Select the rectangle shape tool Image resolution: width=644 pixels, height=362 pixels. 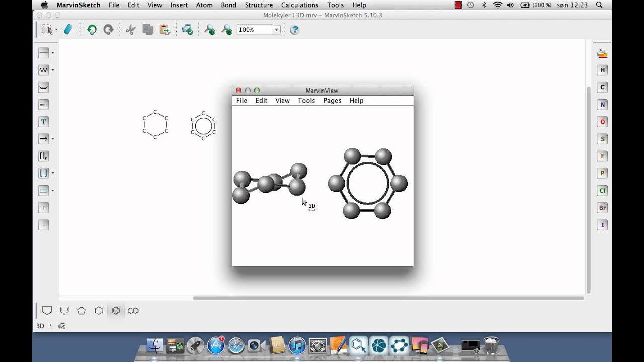[44, 191]
